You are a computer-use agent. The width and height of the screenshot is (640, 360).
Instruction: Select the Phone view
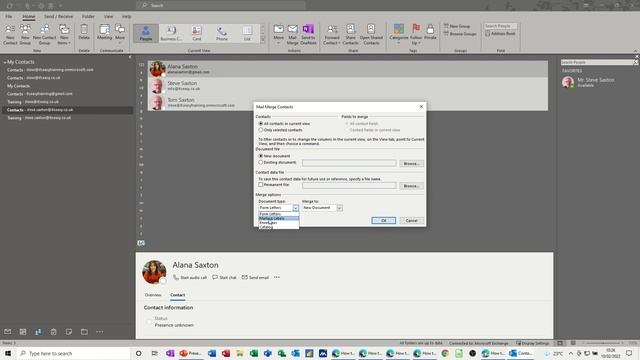(222, 33)
